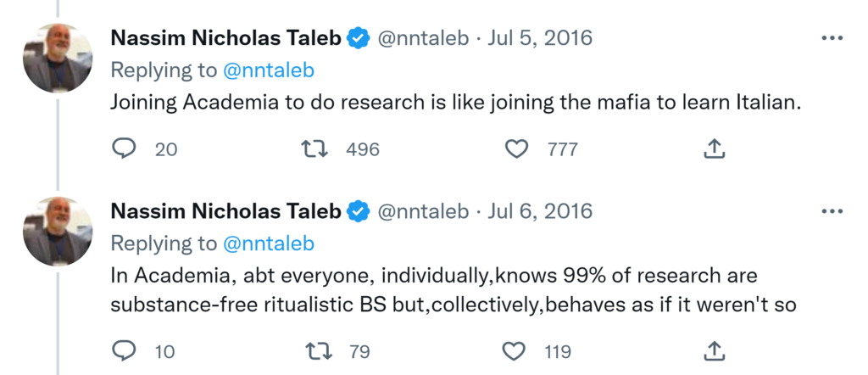Like the tweet with 777 likes
The width and height of the screenshot is (868, 375).
[x=516, y=149]
